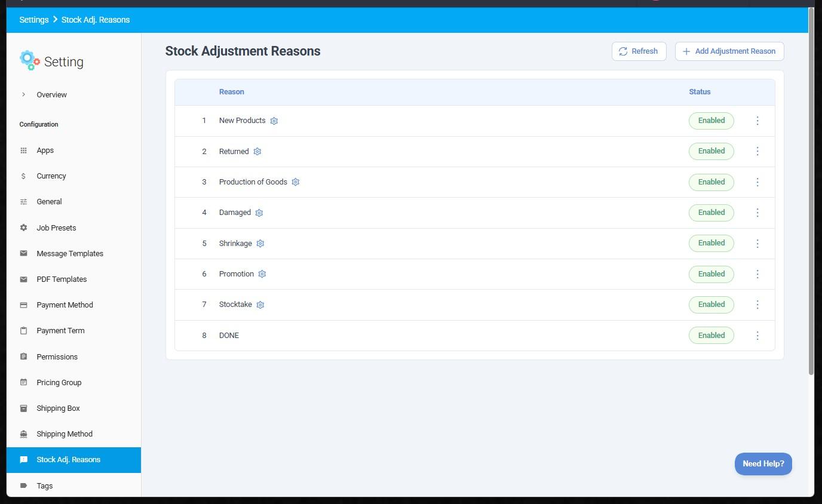Click the Shipping Box icon in sidebar
Viewport: 822px width, 504px height.
pyautogui.click(x=24, y=408)
